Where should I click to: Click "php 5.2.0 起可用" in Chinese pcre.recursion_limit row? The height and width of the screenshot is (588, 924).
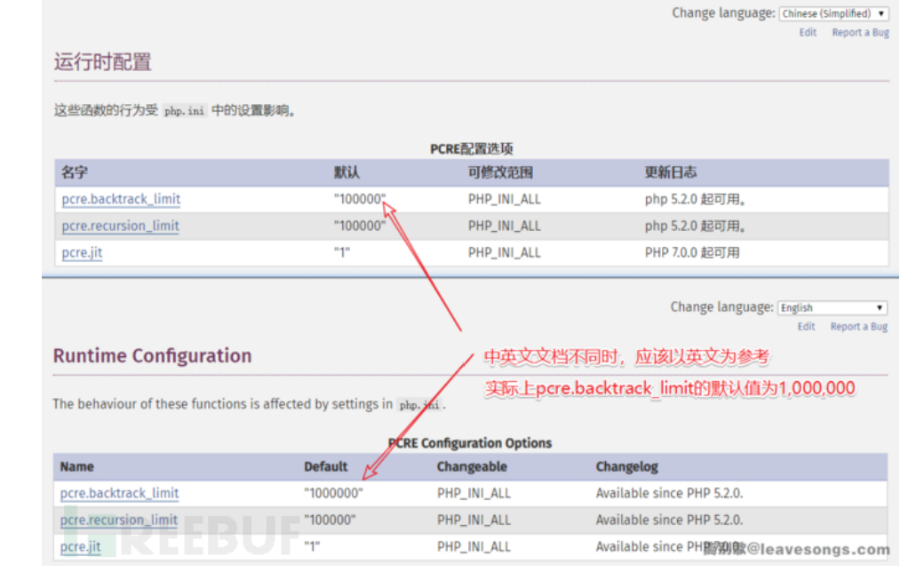696,226
